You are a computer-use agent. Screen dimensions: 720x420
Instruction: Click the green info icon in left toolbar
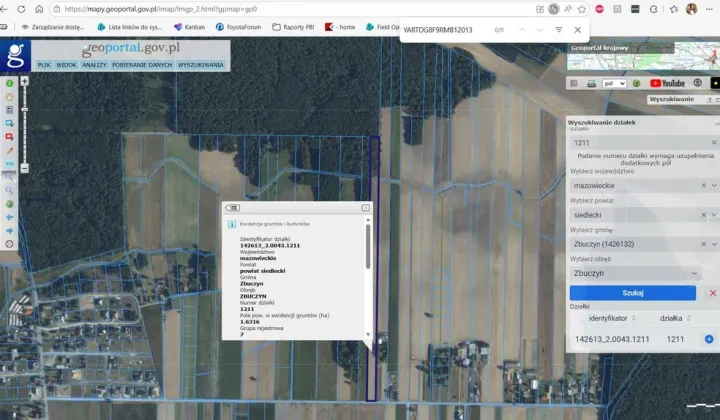pyautogui.click(x=9, y=84)
